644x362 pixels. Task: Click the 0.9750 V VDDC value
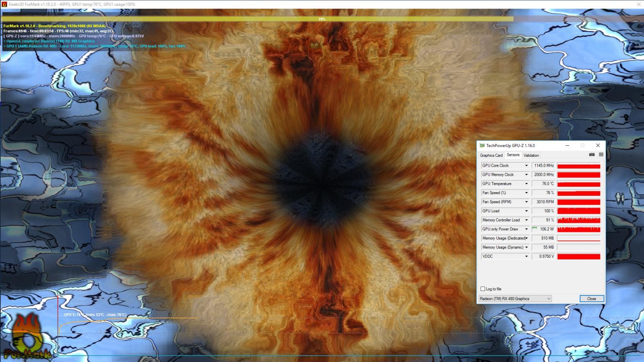[543, 256]
